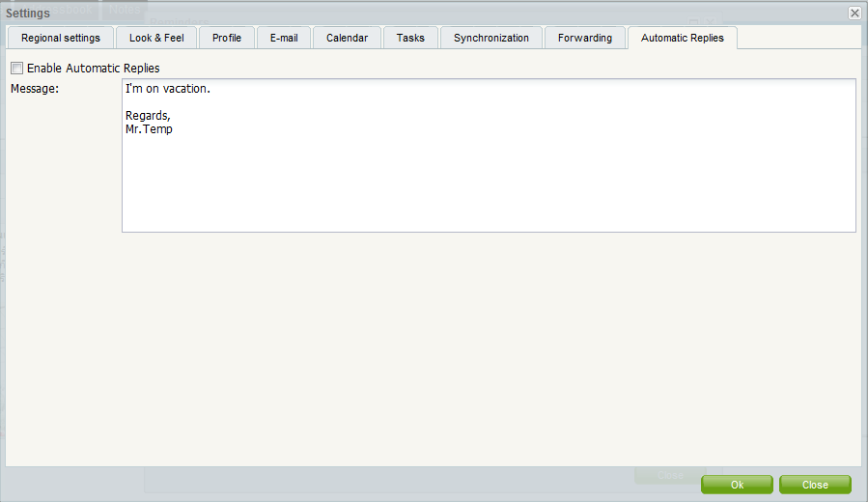Image resolution: width=868 pixels, height=502 pixels.
Task: Click the 'Mr.Temp' signature line
Action: [x=149, y=129]
